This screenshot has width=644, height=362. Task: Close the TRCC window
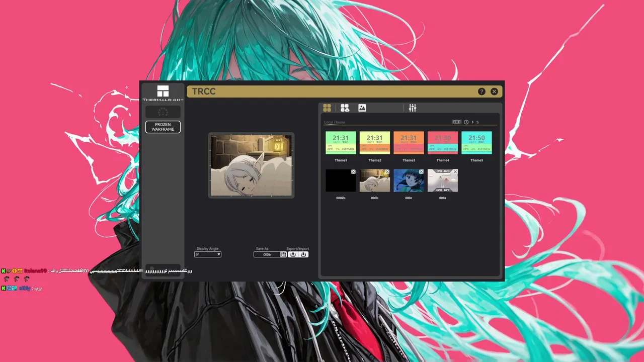[x=494, y=92]
